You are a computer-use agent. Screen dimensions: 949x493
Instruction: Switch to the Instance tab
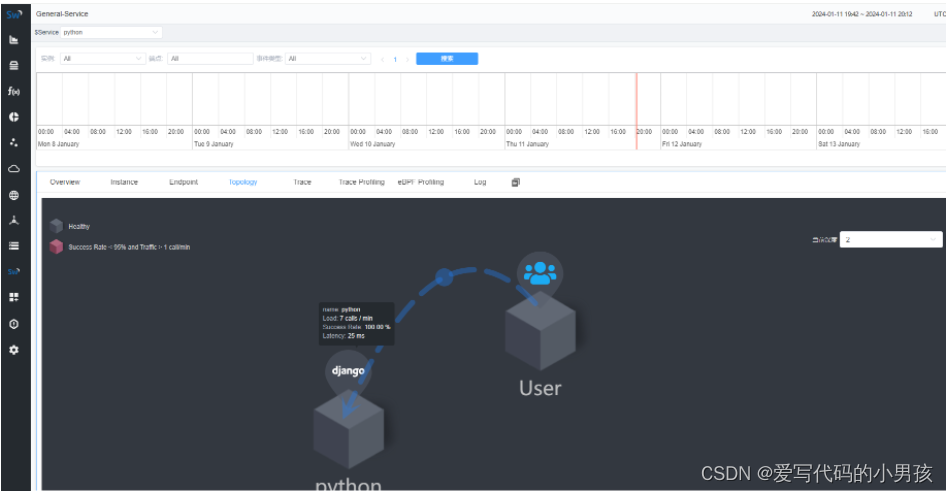click(124, 182)
